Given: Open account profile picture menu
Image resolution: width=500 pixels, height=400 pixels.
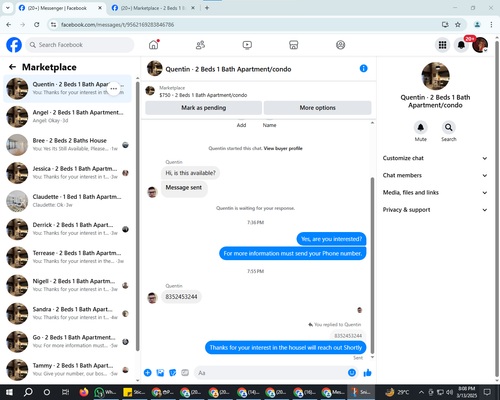Looking at the screenshot, I should [480, 45].
